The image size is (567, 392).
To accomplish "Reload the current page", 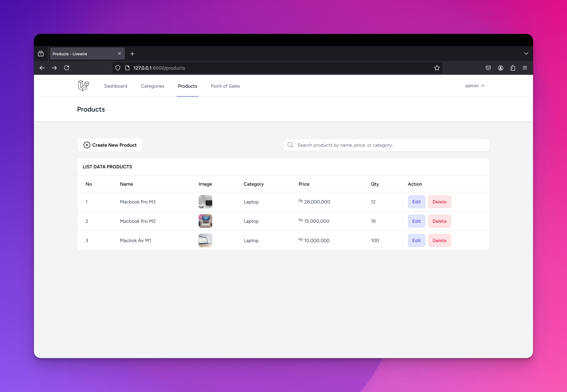I will pos(67,68).
